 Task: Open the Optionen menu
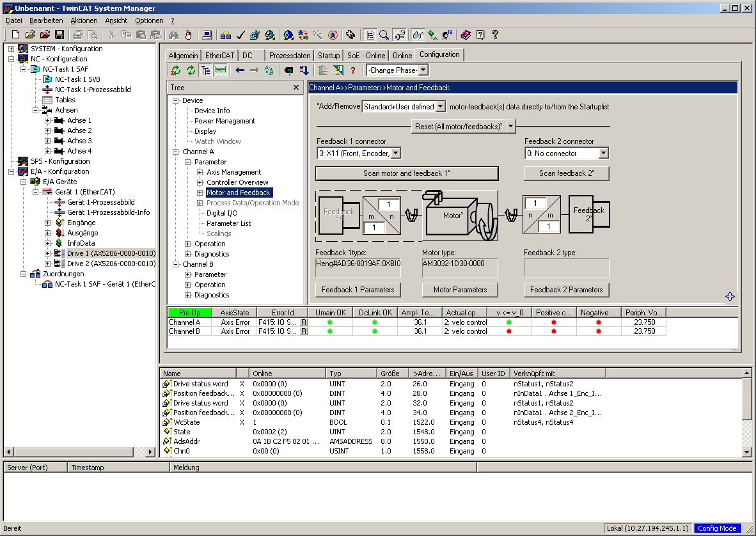pos(149,20)
